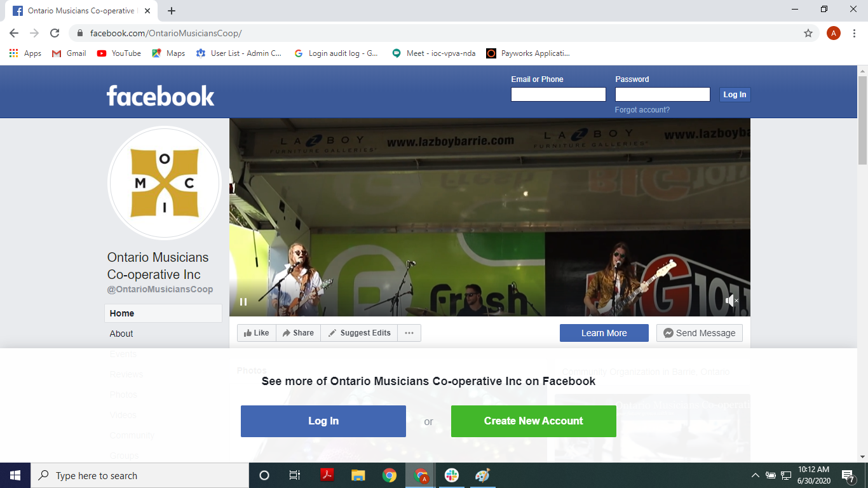The image size is (868, 488).
Task: Click the Facebook logo in header
Action: [161, 96]
